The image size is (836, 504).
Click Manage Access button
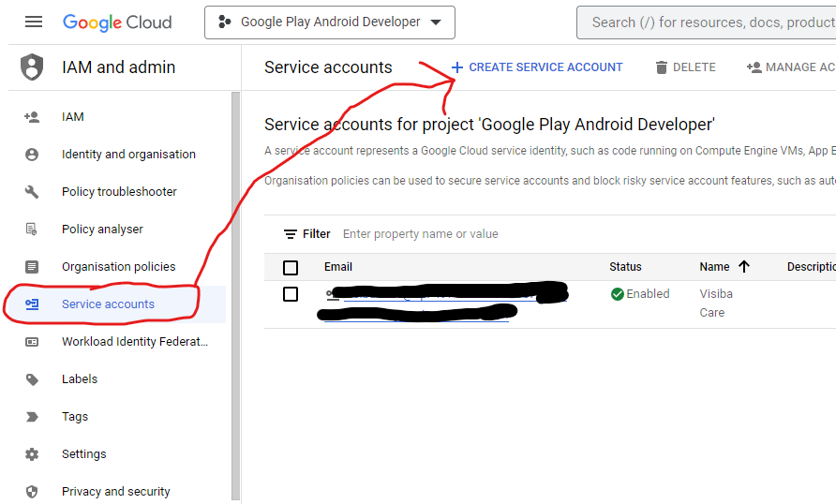[791, 67]
